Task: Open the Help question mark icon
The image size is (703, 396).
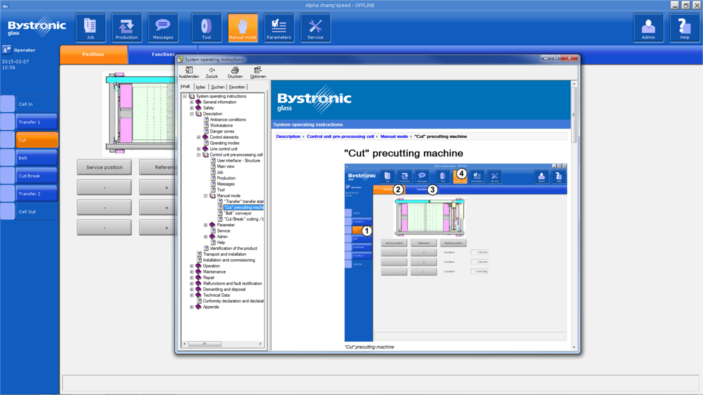Action: pyautogui.click(x=685, y=28)
